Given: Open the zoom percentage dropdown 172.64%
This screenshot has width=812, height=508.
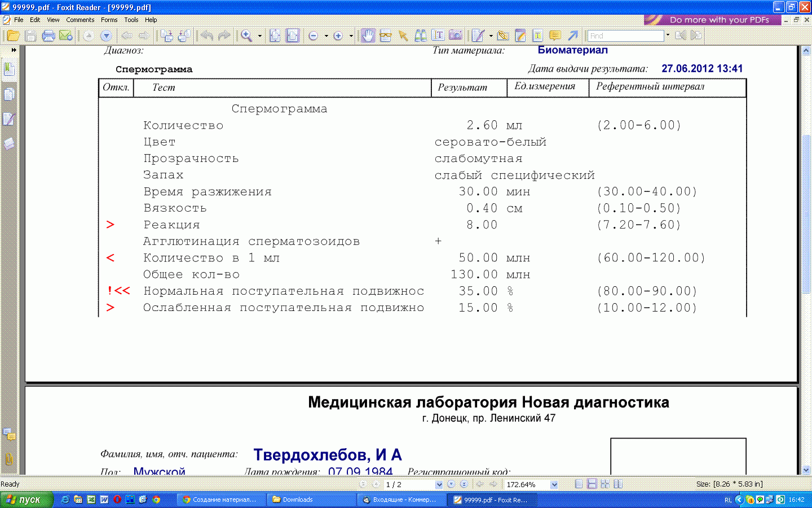Looking at the screenshot, I should 554,484.
